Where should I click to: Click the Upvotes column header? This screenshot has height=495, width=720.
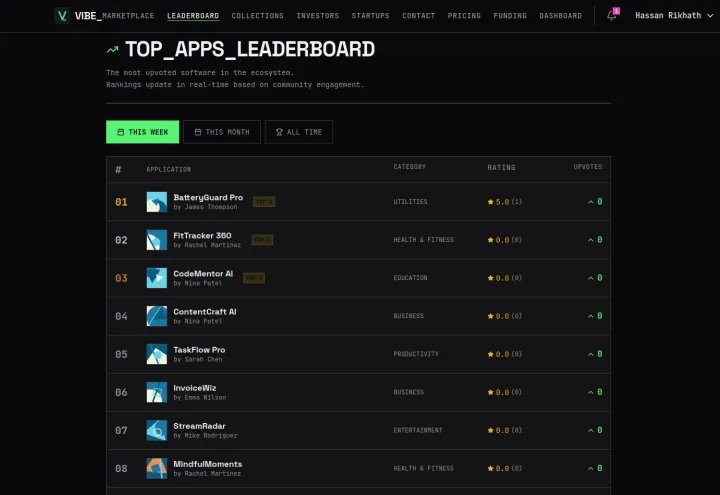pos(588,167)
